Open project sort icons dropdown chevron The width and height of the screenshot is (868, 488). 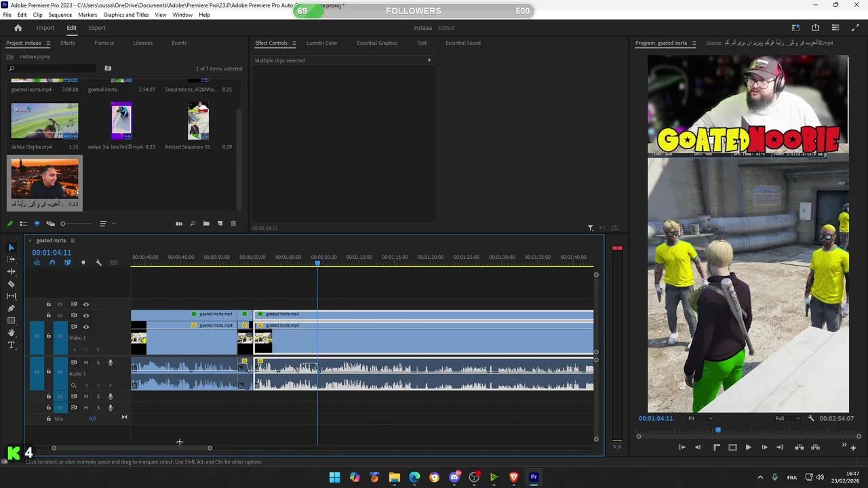tap(113, 224)
